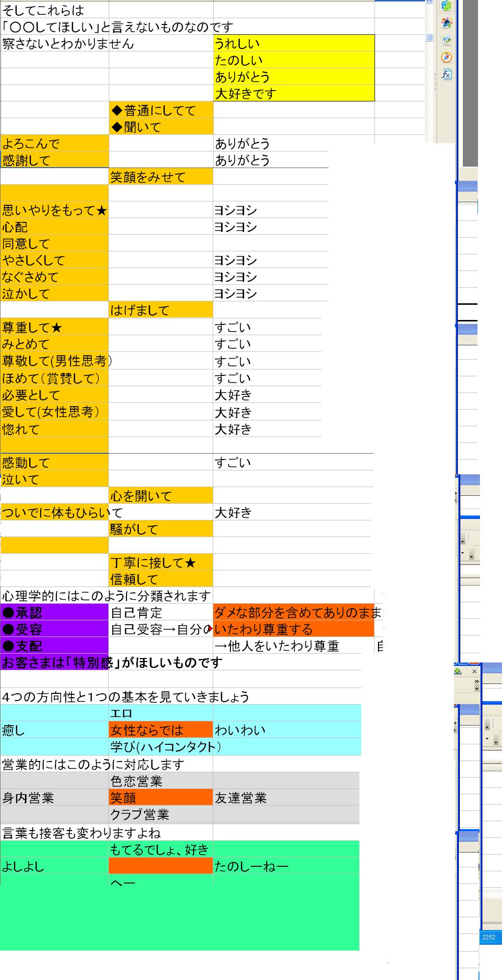Select the purple cell ●受容

pos(54,629)
